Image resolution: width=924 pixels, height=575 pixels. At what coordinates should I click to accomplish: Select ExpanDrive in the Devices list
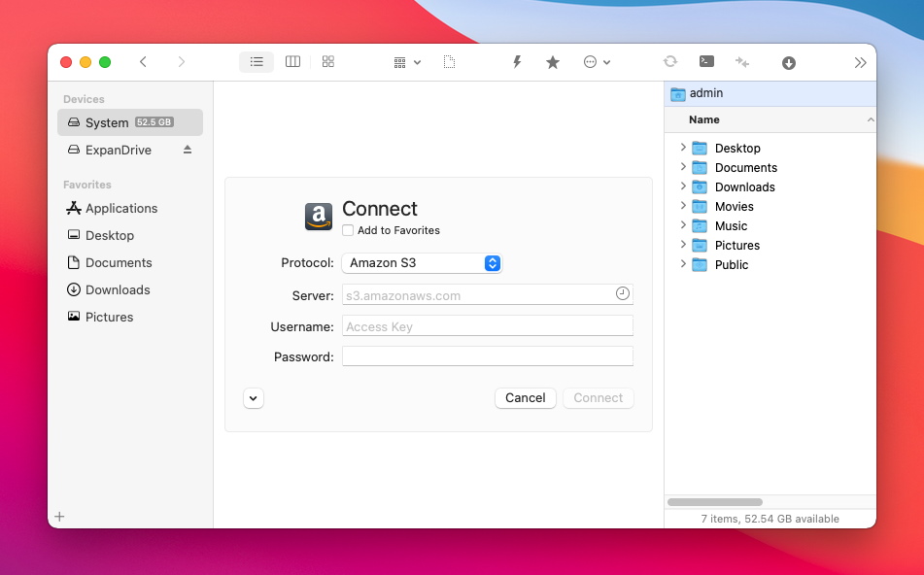130,150
